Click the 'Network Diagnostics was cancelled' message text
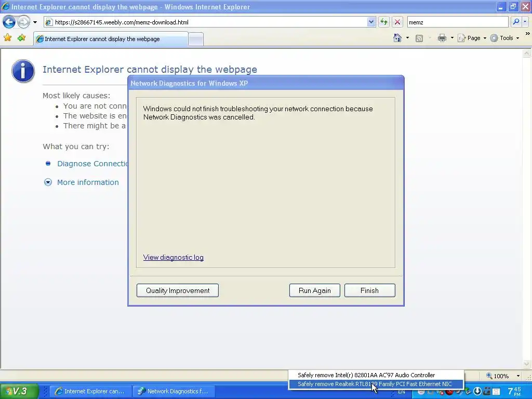 (258, 113)
